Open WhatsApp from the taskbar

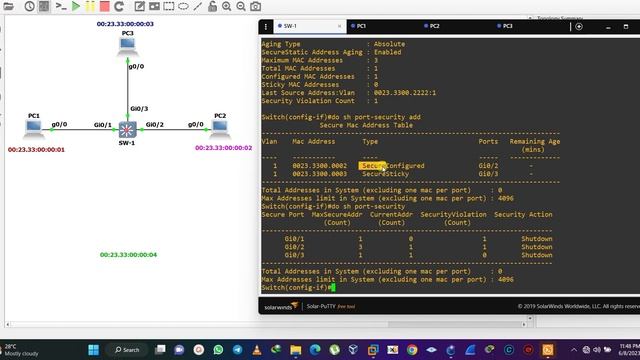coord(218,350)
